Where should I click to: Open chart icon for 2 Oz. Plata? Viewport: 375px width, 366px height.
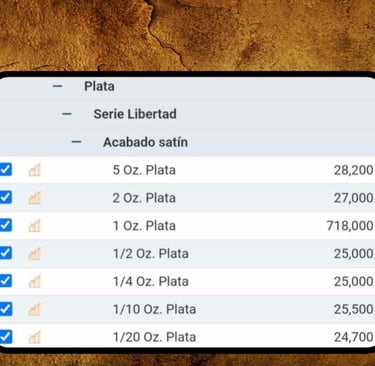pyautogui.click(x=34, y=198)
